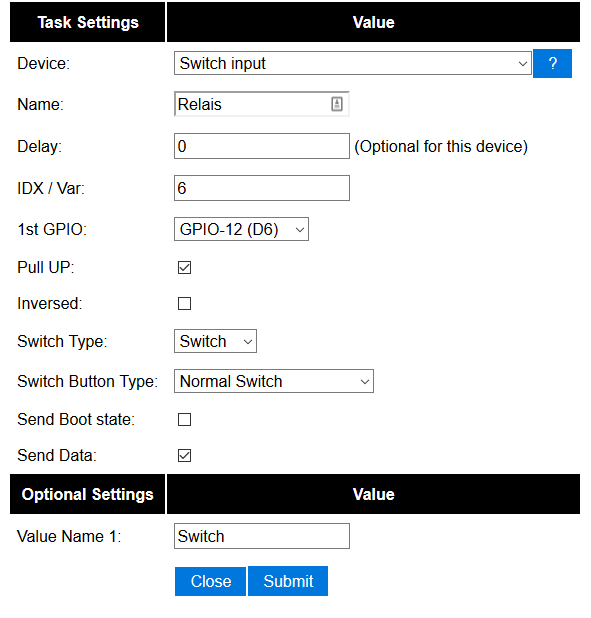Open the Device dropdown showing Switch input
This screenshot has width=591, height=618.
click(353, 63)
